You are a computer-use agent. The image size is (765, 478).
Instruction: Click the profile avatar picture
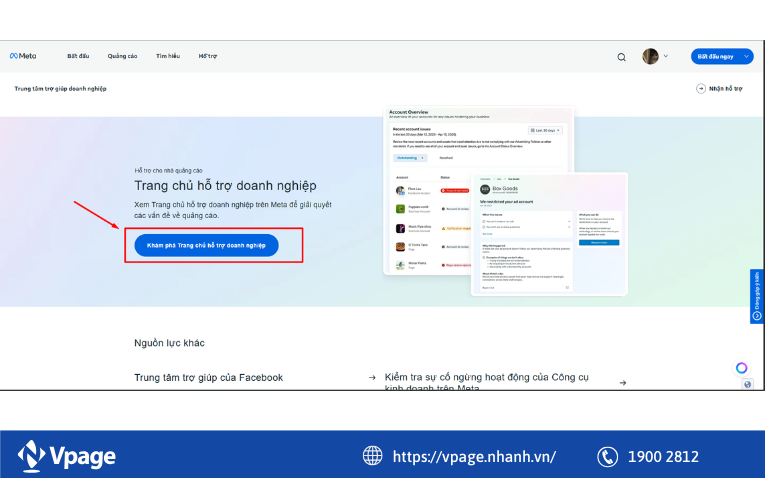click(x=650, y=57)
